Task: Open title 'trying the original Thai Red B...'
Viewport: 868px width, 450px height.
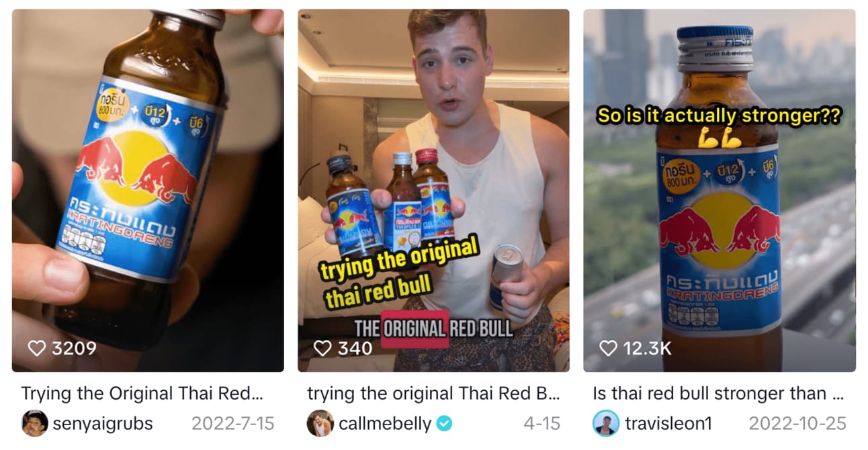Action: tap(433, 393)
